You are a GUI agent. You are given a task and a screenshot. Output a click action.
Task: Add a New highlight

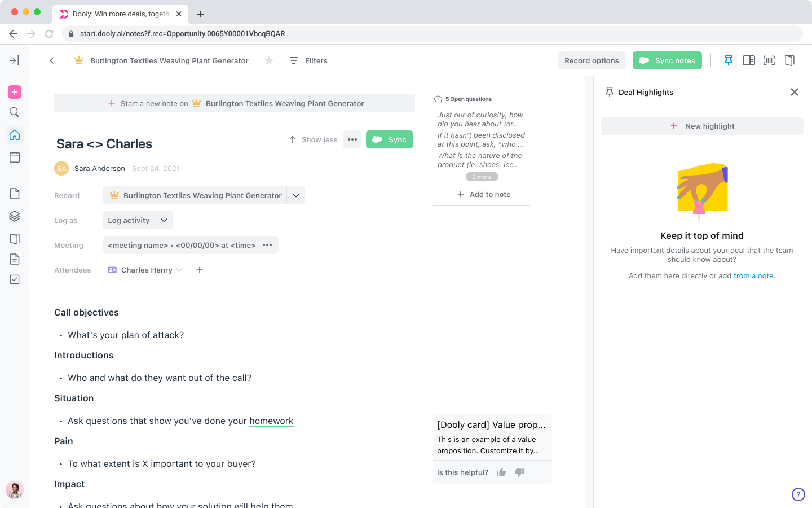[x=702, y=126]
